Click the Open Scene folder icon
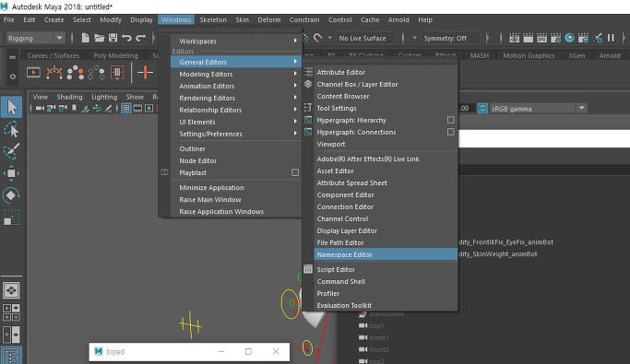This screenshot has height=364, width=630. point(99,38)
